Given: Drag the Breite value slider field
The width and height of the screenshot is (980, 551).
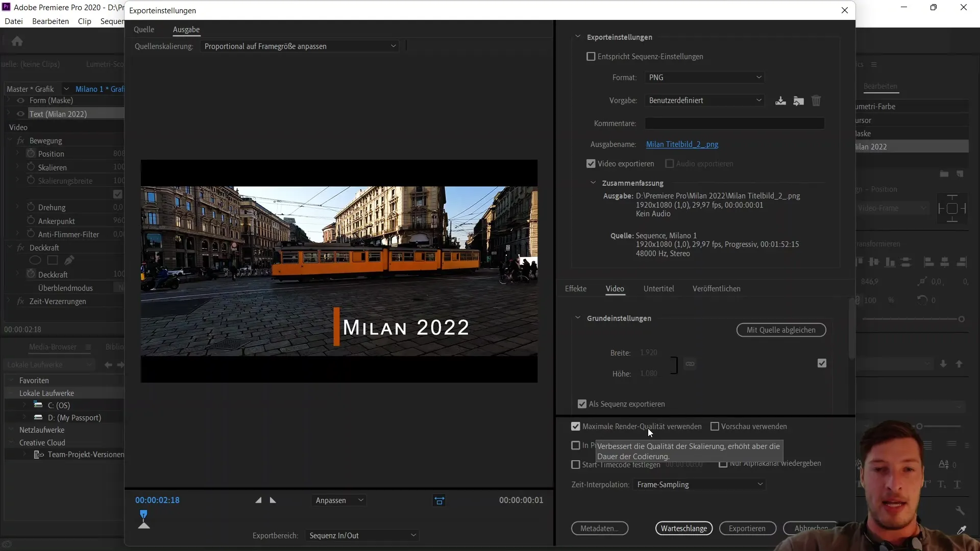Looking at the screenshot, I should [648, 352].
